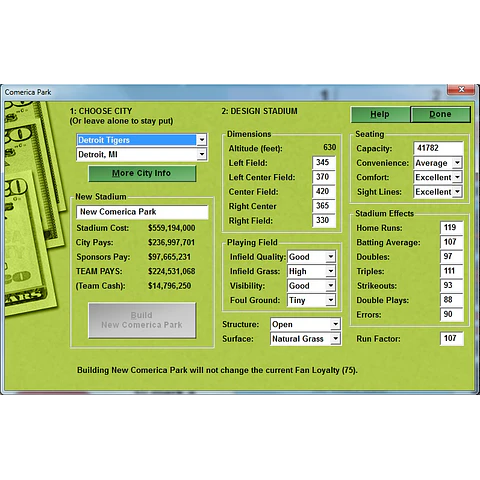Click the Sponsors Pay amount $97,665,231
The width and height of the screenshot is (480, 480).
[169, 257]
